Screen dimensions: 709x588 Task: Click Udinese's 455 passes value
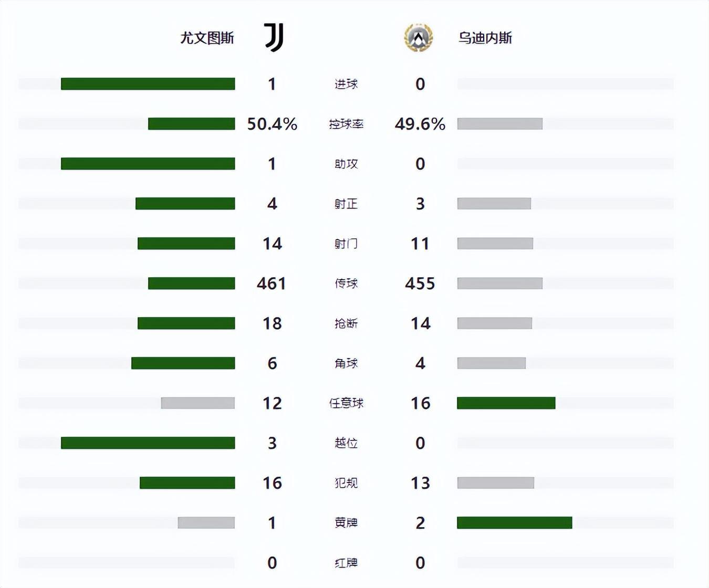click(420, 283)
